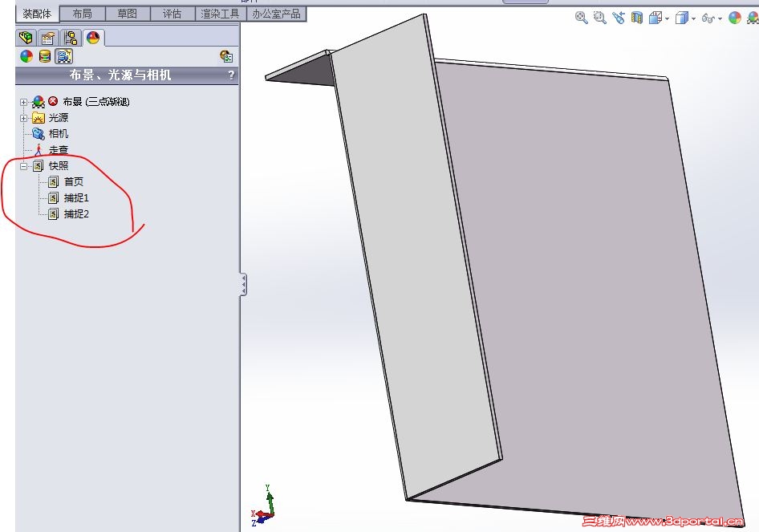Switch to the 评估 tab
Screen dimensions: 759x532
click(172, 14)
